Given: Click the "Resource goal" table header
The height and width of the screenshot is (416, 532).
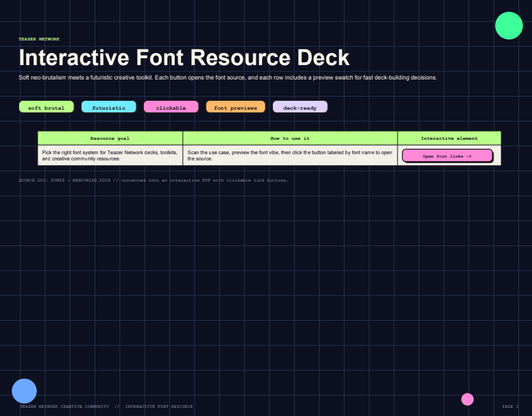Looking at the screenshot, I should (110, 138).
